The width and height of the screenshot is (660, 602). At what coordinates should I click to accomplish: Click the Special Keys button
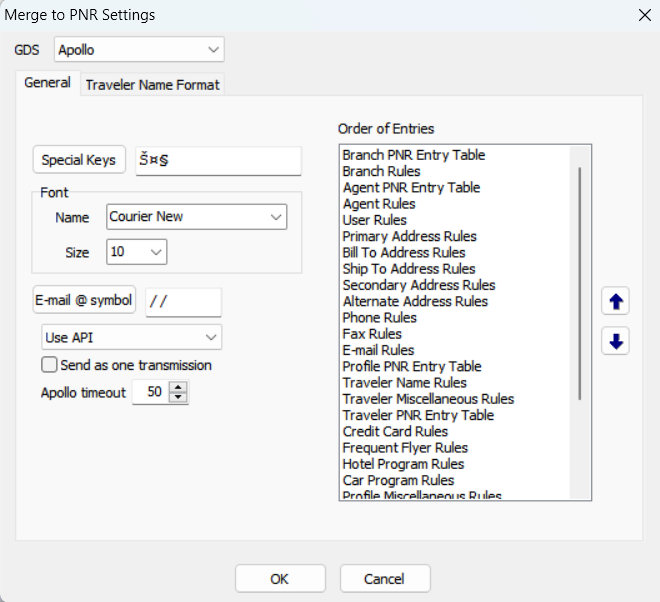[79, 160]
